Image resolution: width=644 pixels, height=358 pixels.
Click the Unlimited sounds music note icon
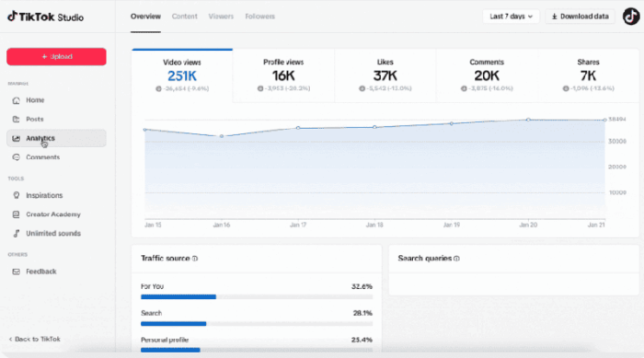point(16,234)
